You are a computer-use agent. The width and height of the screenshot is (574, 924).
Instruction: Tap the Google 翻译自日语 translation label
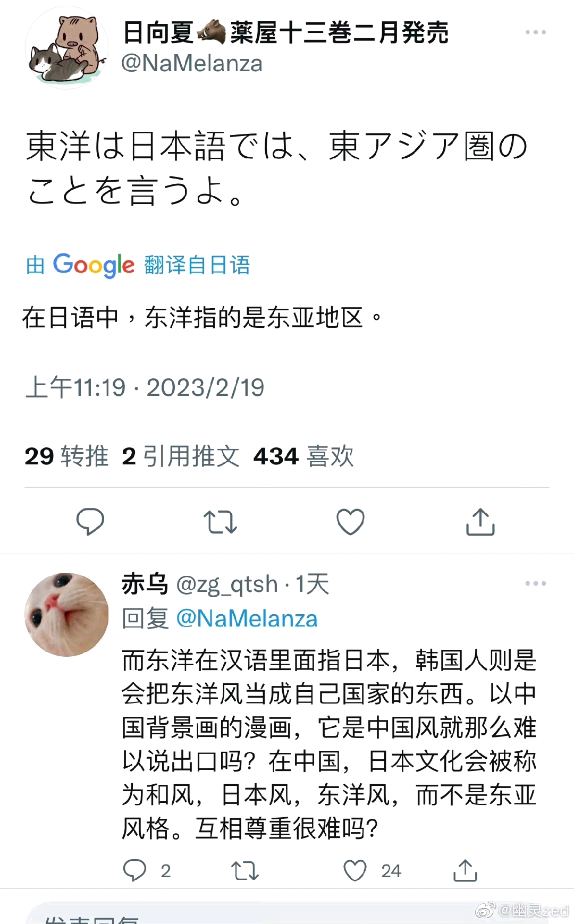pyautogui.click(x=138, y=265)
